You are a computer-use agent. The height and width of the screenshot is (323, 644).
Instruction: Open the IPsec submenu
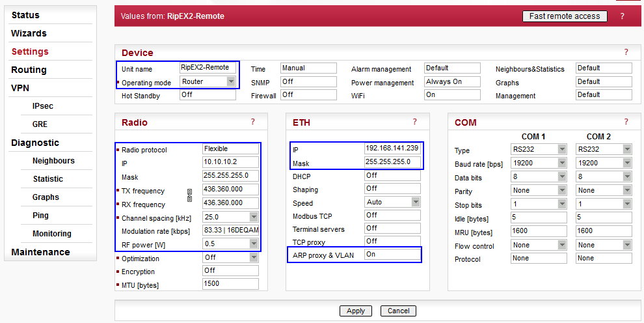point(43,106)
